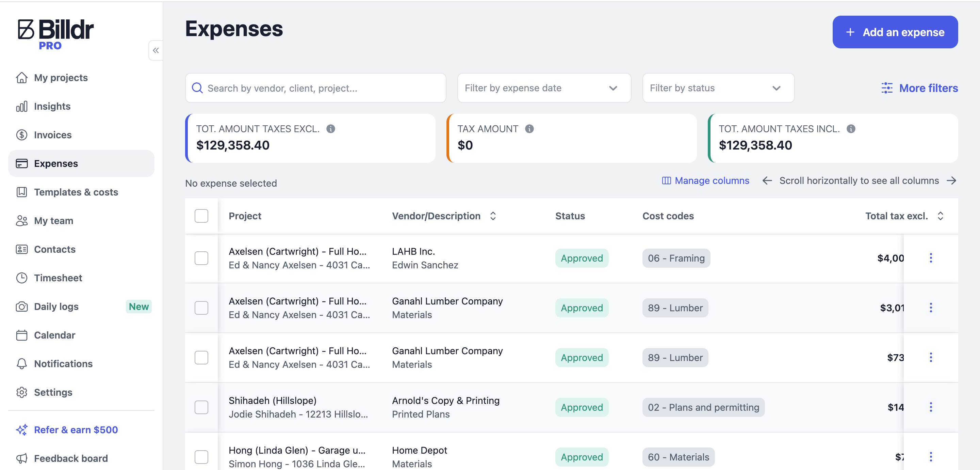980x470 pixels.
Task: Click the New badge beside Daily logs
Action: [138, 307]
